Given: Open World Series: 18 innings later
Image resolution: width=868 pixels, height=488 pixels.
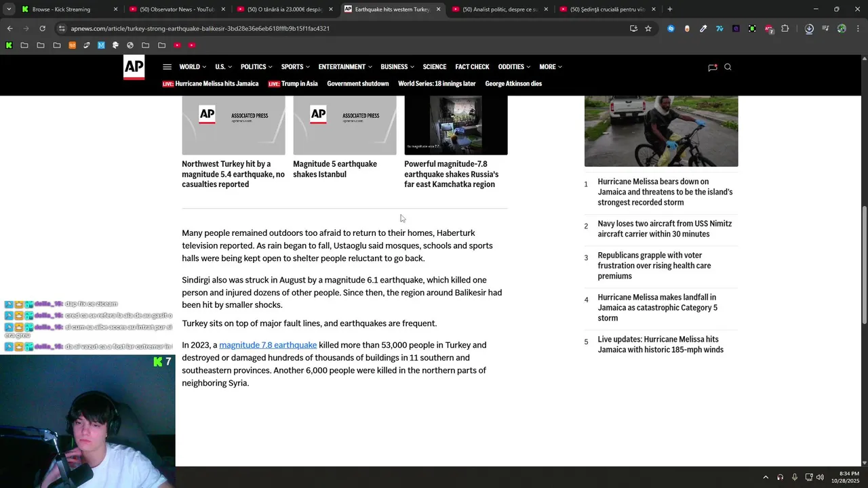Looking at the screenshot, I should [437, 84].
